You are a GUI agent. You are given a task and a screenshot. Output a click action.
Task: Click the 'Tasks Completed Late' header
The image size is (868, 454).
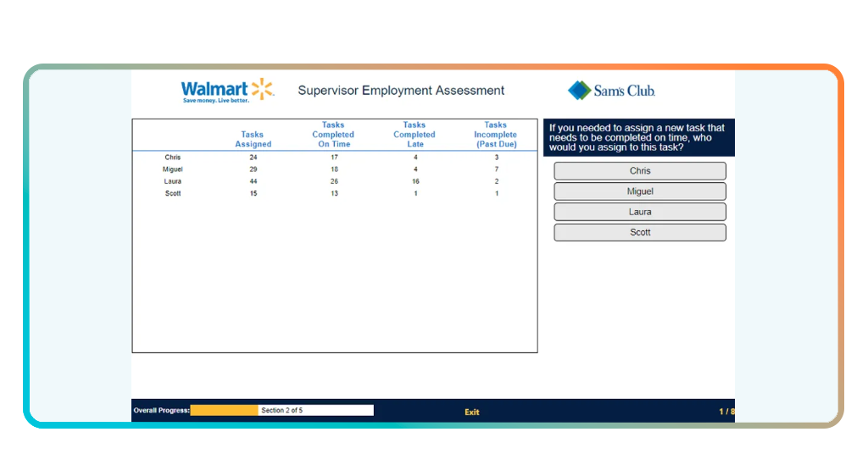click(x=415, y=135)
